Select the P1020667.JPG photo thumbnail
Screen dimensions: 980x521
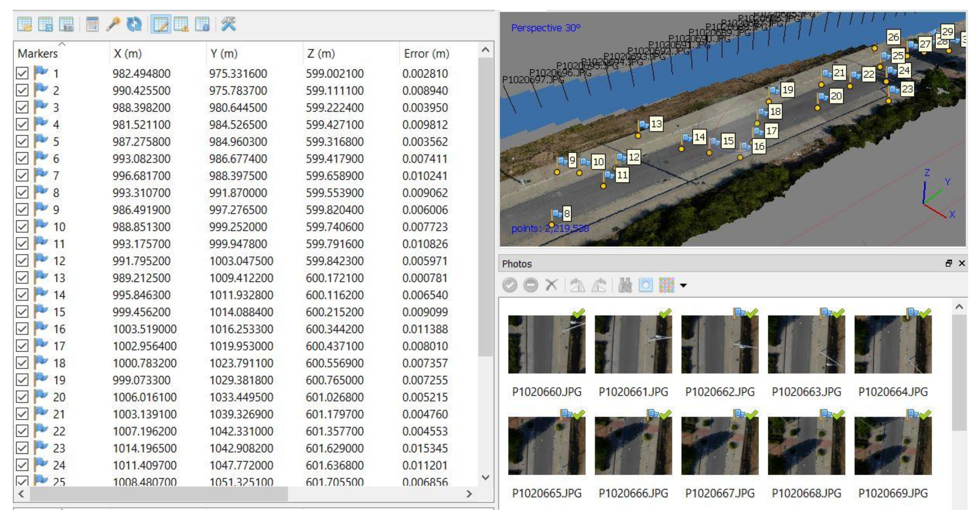coord(719,446)
